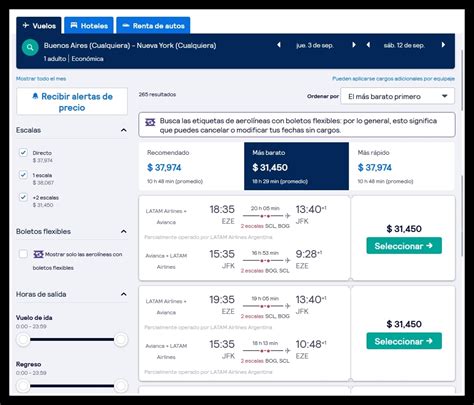Image resolution: width=474 pixels, height=405 pixels.
Task: Click right handle of Vuelo de ida slider
Action: coord(121,339)
